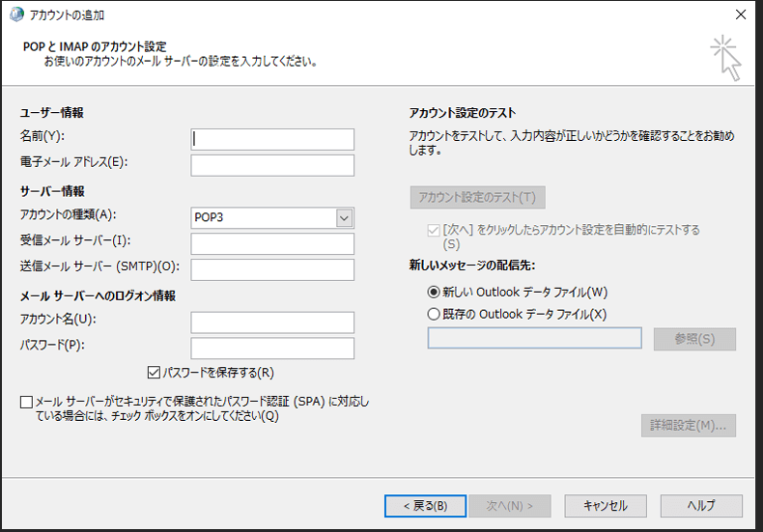Focus the 電子メール アドレス text field
Image resolution: width=763 pixels, height=532 pixels.
[272, 165]
